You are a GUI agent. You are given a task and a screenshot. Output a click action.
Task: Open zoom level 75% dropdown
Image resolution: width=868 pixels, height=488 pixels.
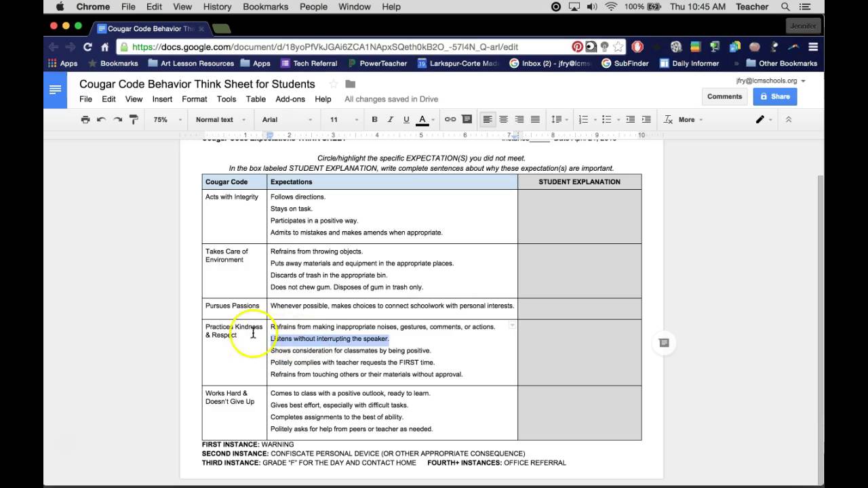coord(167,119)
